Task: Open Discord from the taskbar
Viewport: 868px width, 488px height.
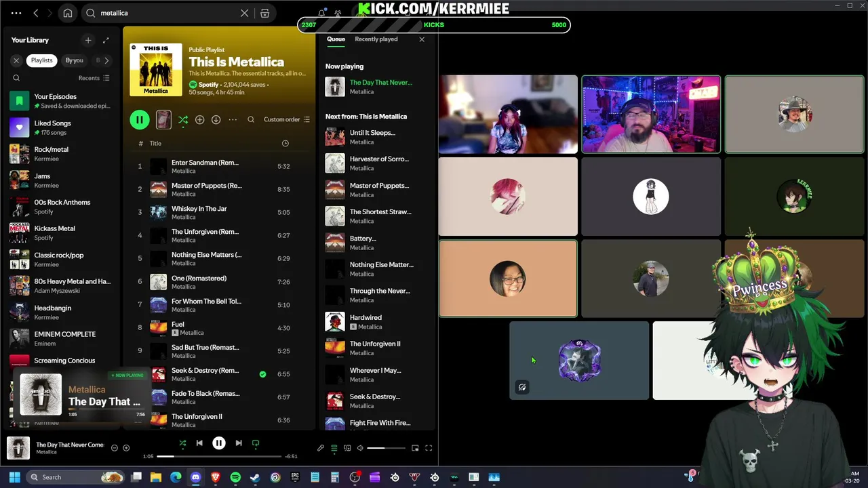Action: point(196,477)
